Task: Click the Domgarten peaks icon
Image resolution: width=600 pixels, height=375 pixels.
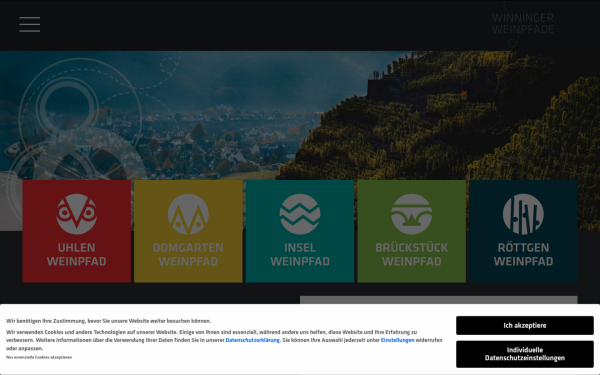Action: (x=188, y=214)
